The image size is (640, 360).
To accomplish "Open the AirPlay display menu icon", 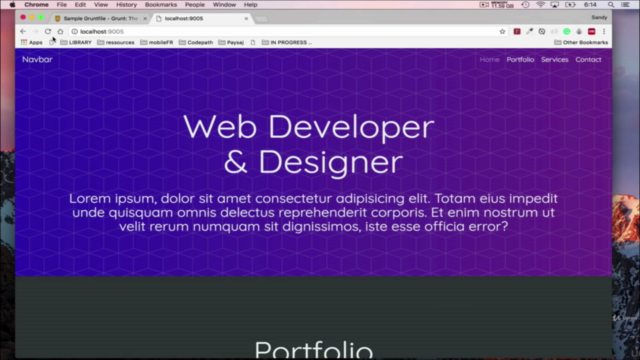I will 554,4.
